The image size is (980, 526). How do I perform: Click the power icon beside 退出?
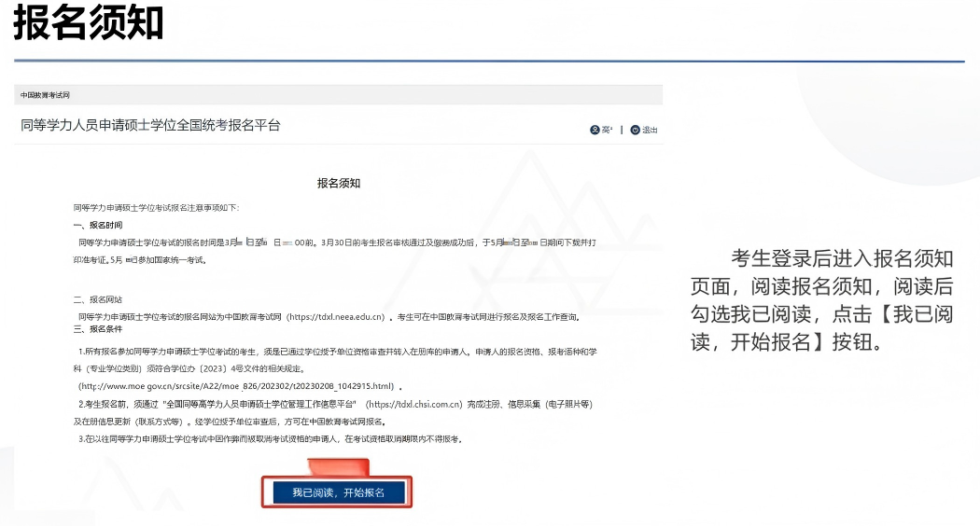pyautogui.click(x=636, y=131)
